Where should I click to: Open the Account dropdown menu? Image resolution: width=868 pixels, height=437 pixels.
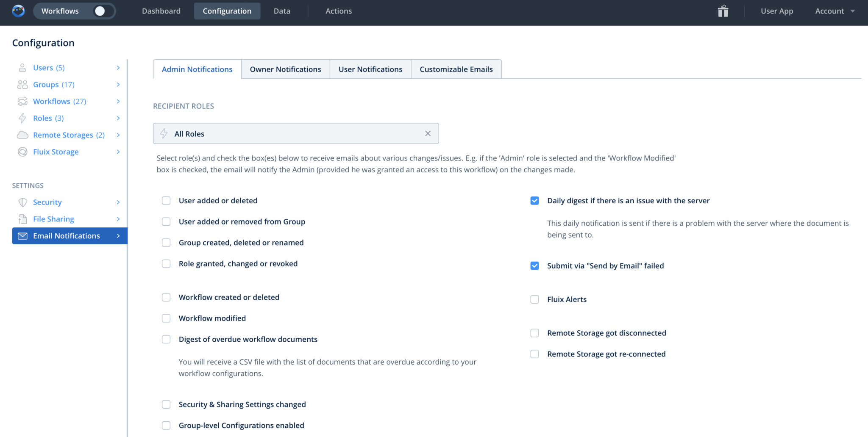pyautogui.click(x=834, y=11)
